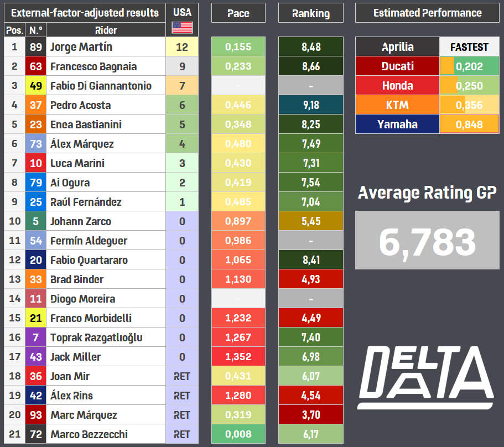
Task: Click the Ducati manufacturer label
Action: point(397,66)
